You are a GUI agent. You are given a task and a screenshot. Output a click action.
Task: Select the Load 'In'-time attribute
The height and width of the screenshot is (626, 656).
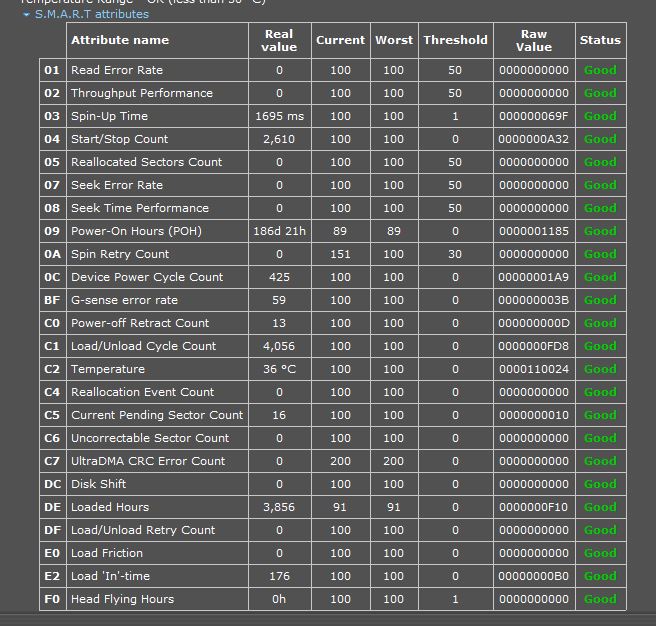(x=110, y=576)
